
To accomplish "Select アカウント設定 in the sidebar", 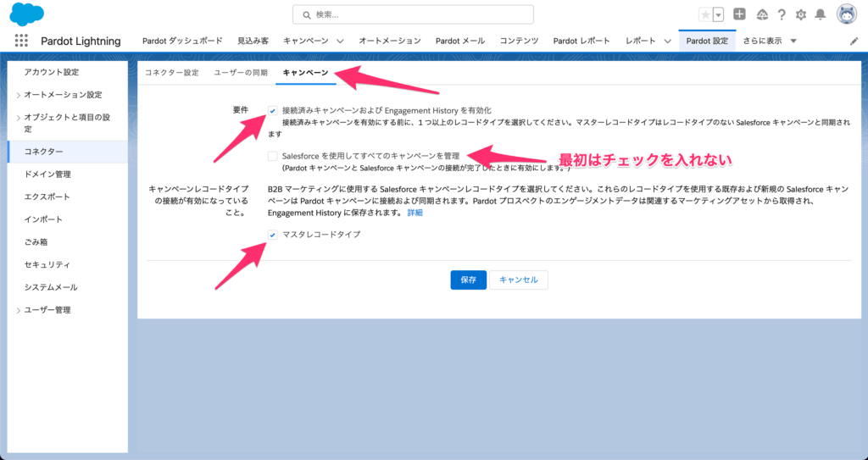I will click(x=52, y=72).
